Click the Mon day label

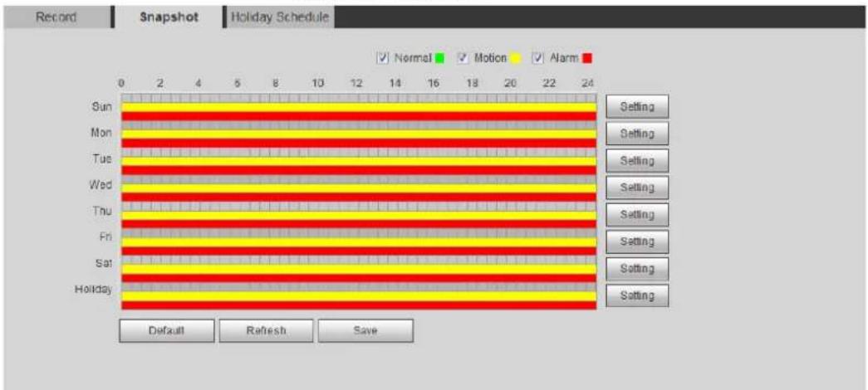click(103, 132)
